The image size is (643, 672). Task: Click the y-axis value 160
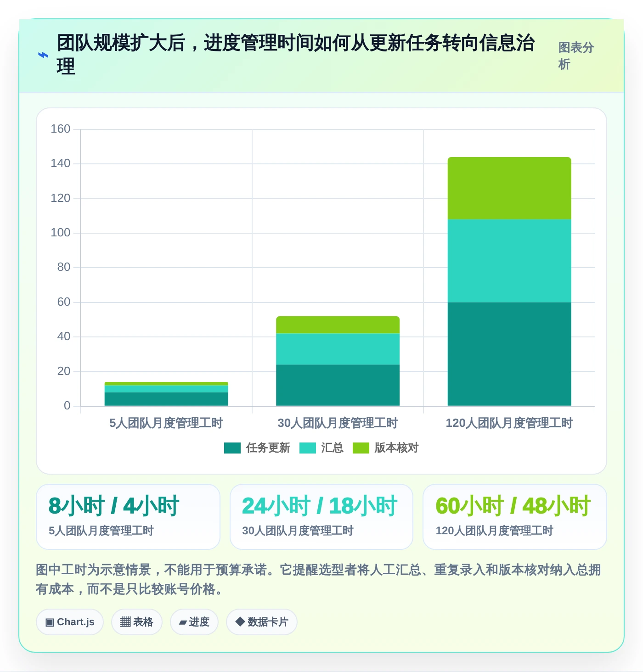click(x=61, y=129)
